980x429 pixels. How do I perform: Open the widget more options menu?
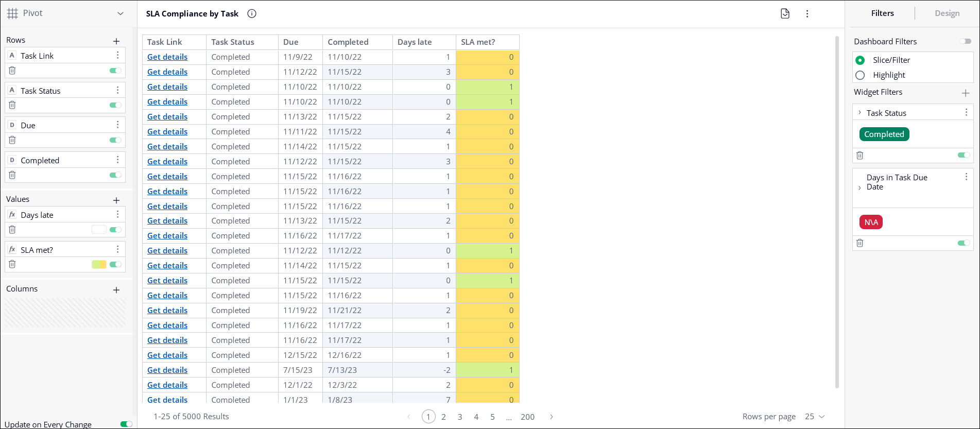[807, 14]
